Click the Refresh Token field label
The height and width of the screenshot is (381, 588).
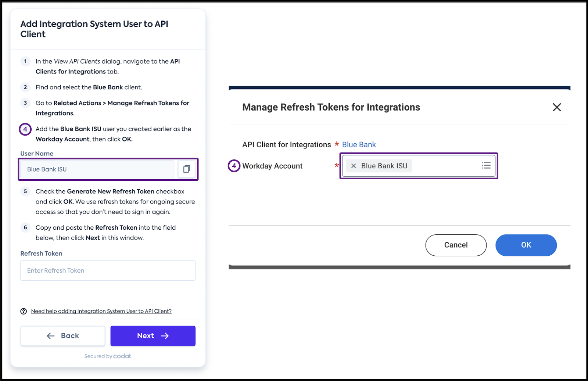41,254
